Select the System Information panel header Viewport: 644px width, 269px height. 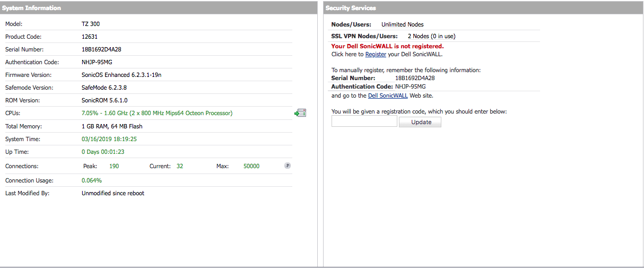[x=159, y=8]
